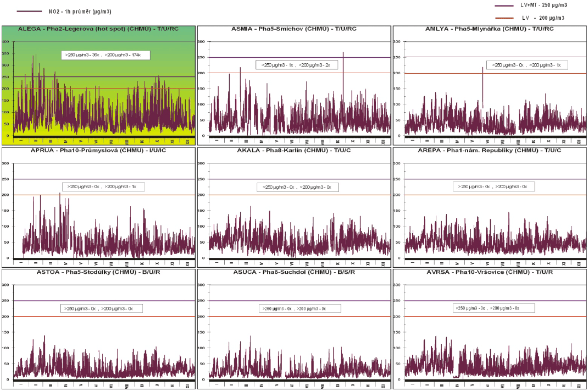Open the exceedance count box in AVRSA chart
The width and height of the screenshot is (588, 391).
(x=495, y=309)
